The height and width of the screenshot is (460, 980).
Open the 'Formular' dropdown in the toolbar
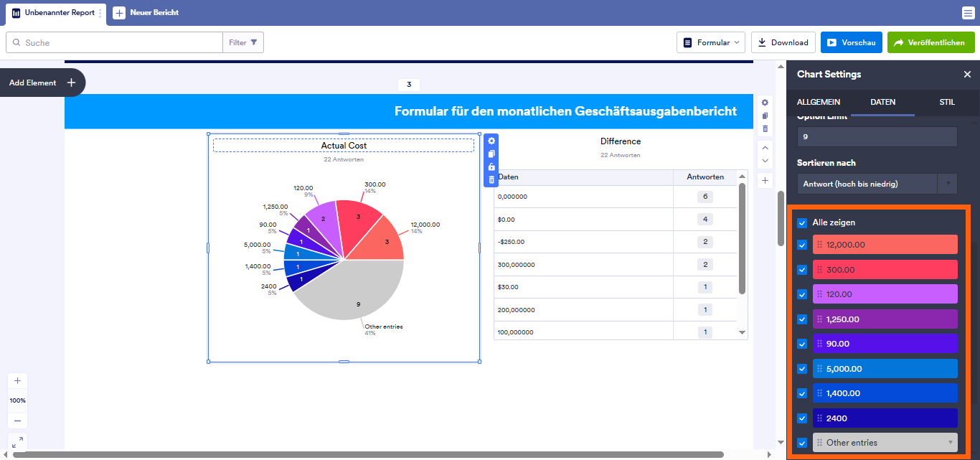point(711,42)
